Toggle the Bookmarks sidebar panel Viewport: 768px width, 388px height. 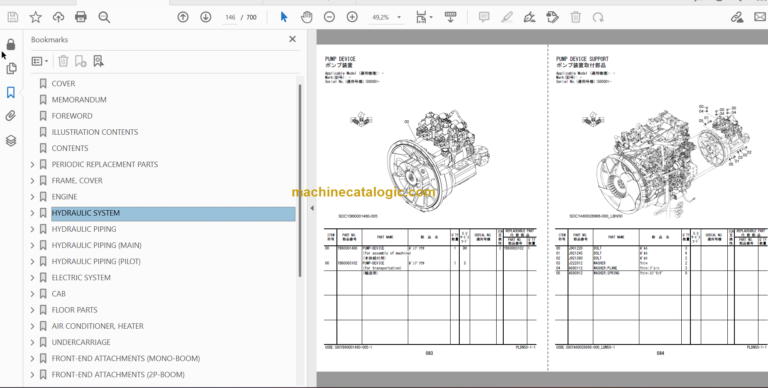pyautogui.click(x=11, y=92)
